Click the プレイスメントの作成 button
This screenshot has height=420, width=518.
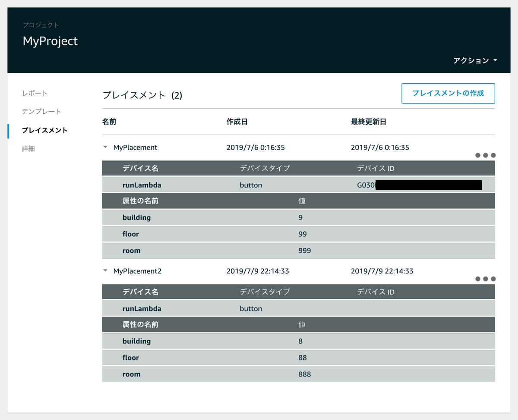(448, 93)
